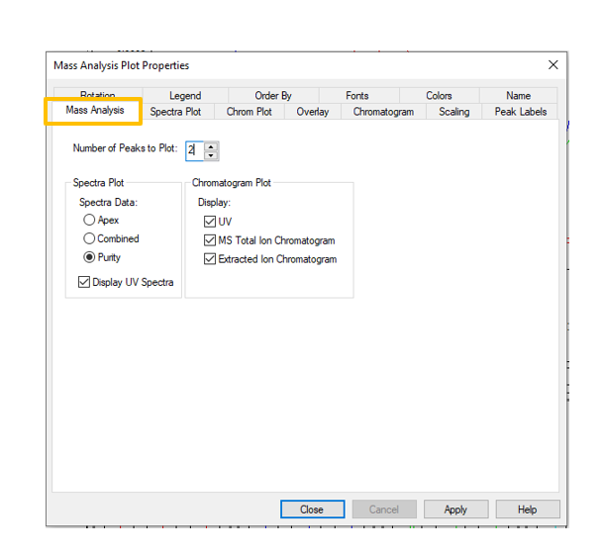
Task: Disable MS Total Ion Chromatogram display
Action: point(210,240)
